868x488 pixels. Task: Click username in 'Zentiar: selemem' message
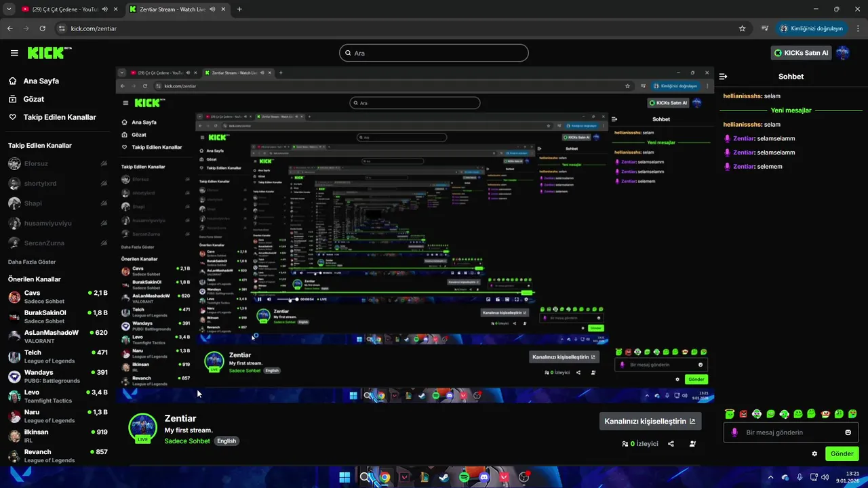pos(744,167)
